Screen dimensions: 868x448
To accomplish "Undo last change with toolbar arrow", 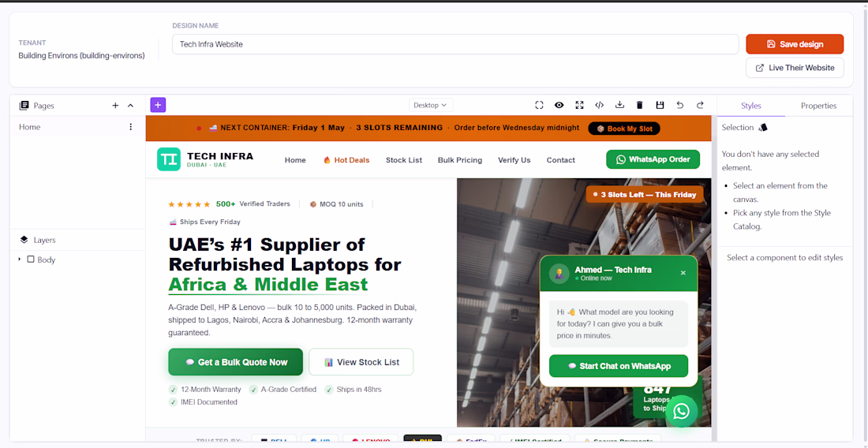I will [679, 105].
